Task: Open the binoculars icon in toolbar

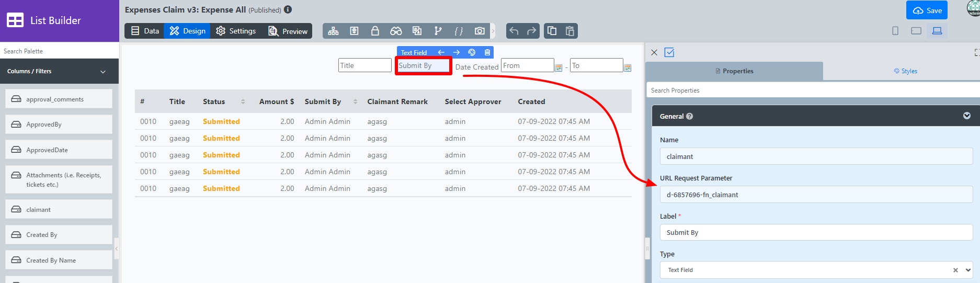Action: (x=396, y=31)
